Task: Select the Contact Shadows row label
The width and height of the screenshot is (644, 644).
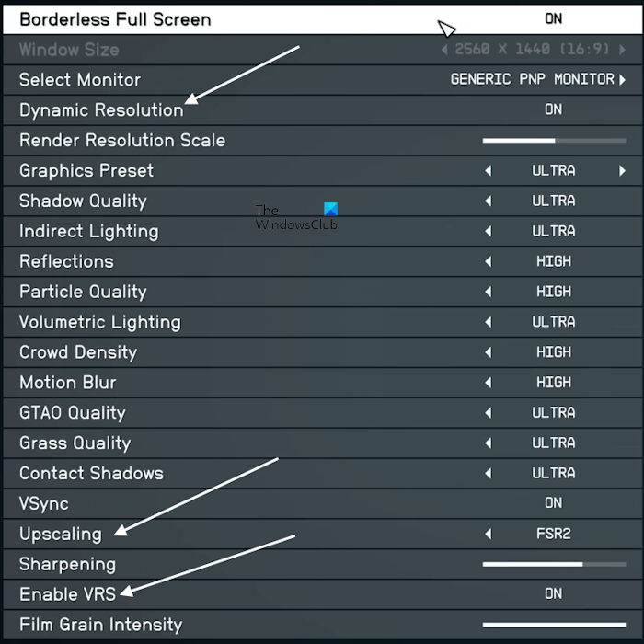Action: (91, 474)
